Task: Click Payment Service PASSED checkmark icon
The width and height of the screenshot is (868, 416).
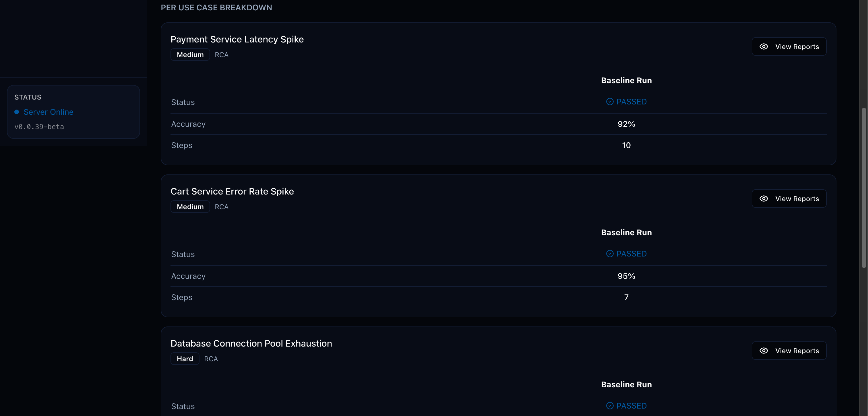Action: (x=610, y=102)
